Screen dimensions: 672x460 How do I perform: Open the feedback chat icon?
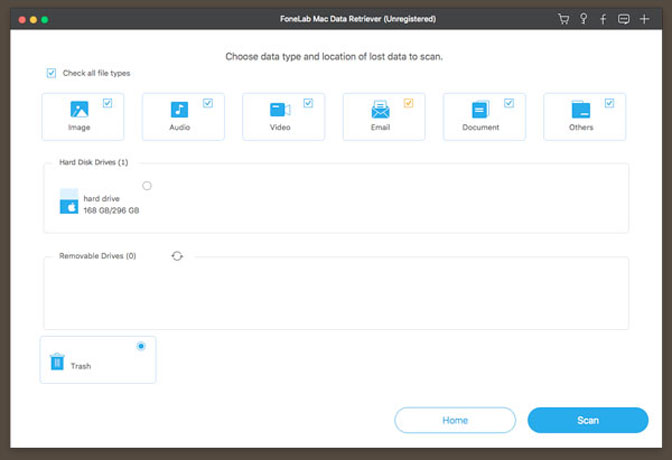(x=624, y=19)
